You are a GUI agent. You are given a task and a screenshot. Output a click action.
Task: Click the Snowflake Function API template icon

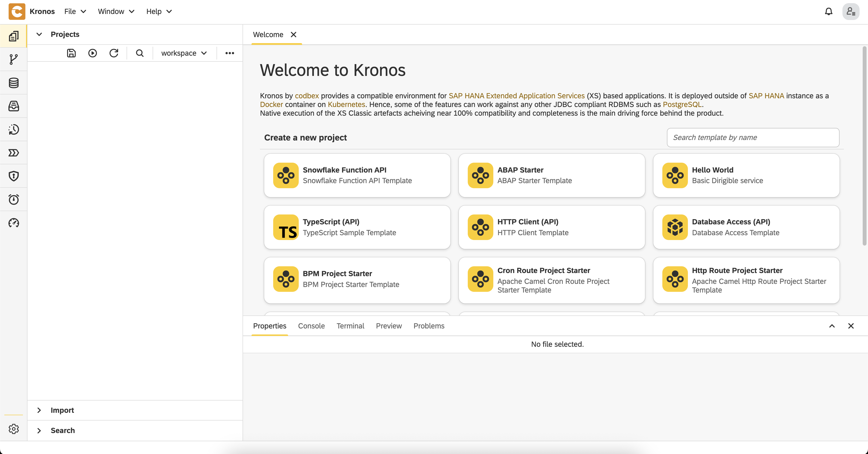(286, 175)
